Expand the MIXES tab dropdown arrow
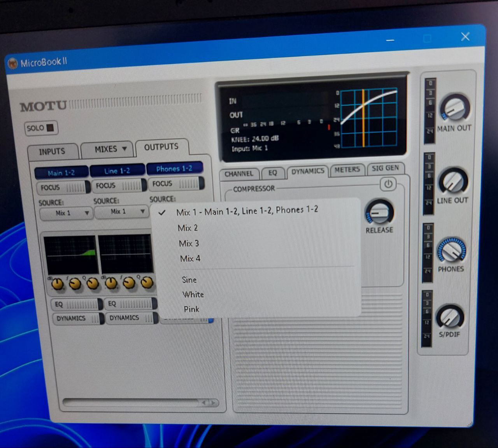The width and height of the screenshot is (498, 448). (x=124, y=149)
